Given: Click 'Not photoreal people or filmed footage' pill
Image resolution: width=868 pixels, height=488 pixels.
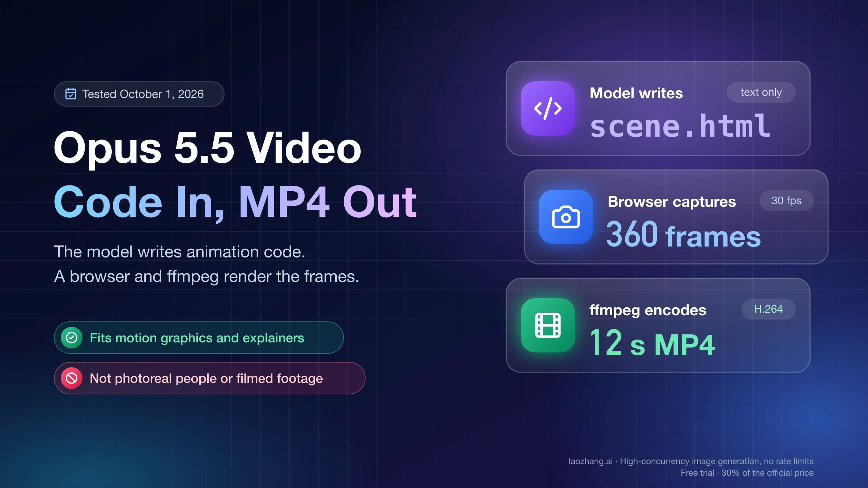Looking at the screenshot, I should pyautogui.click(x=210, y=378).
